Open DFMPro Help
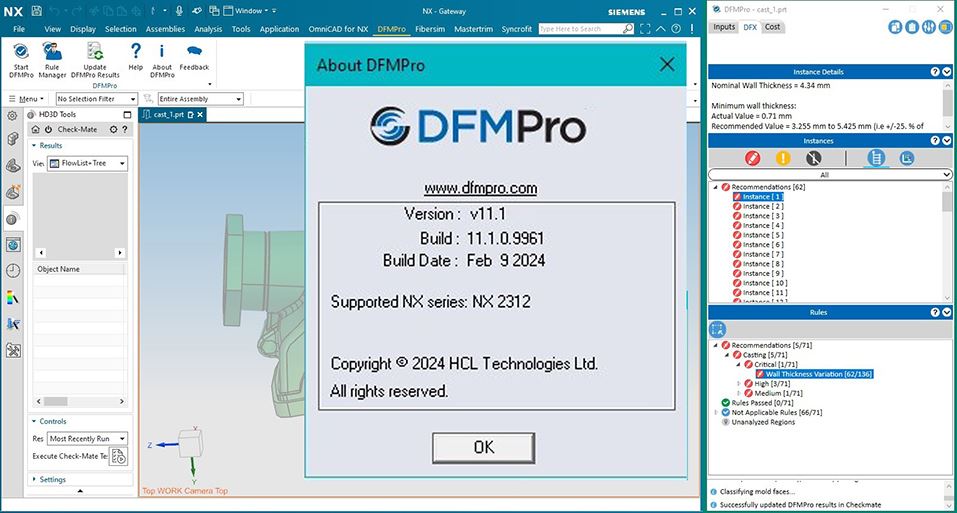Viewport: 957px width, 513px height. [x=135, y=57]
